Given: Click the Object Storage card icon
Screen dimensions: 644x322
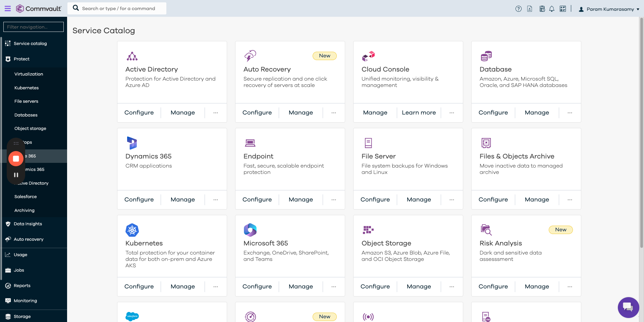Looking at the screenshot, I should [x=368, y=230].
